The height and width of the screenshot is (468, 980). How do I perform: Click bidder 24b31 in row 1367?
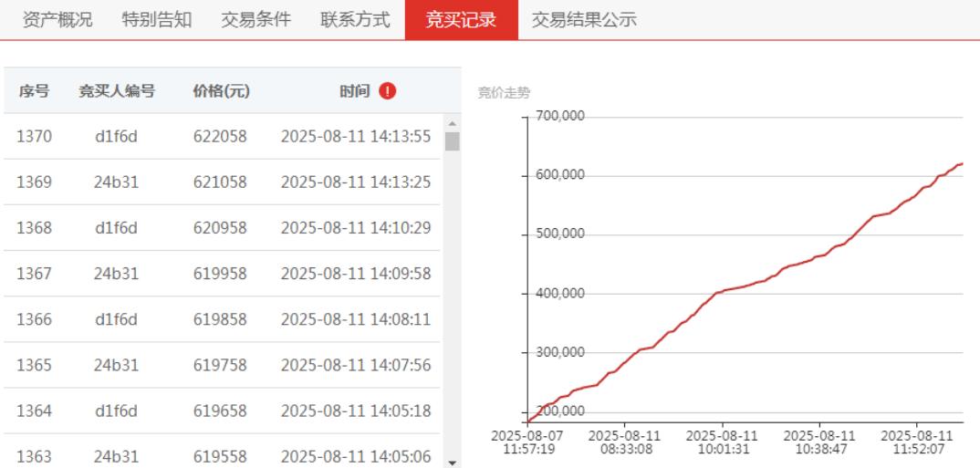point(116,274)
